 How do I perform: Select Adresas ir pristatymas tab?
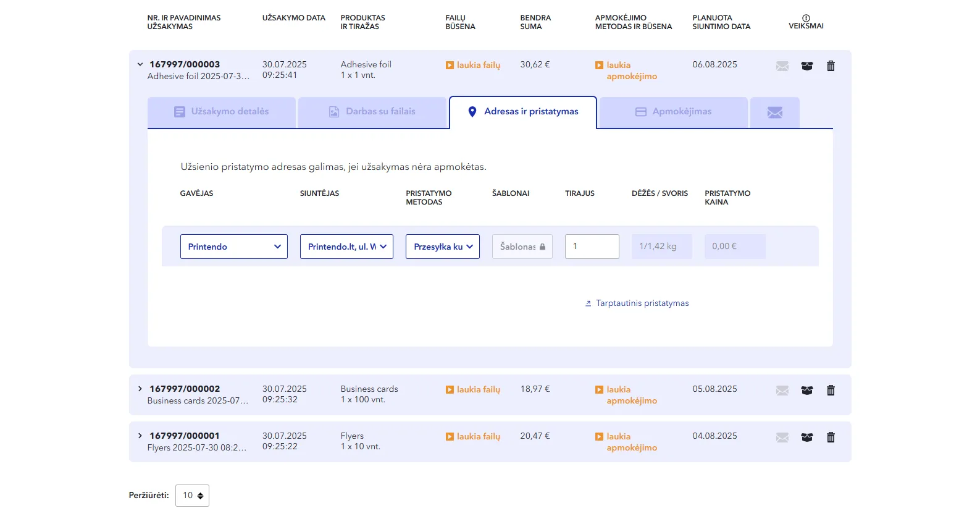point(523,112)
